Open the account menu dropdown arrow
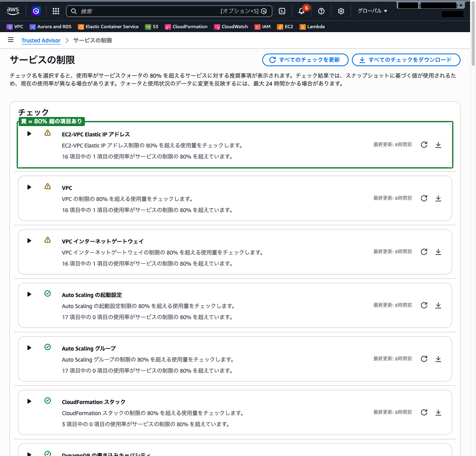476x456 pixels. 461,6
